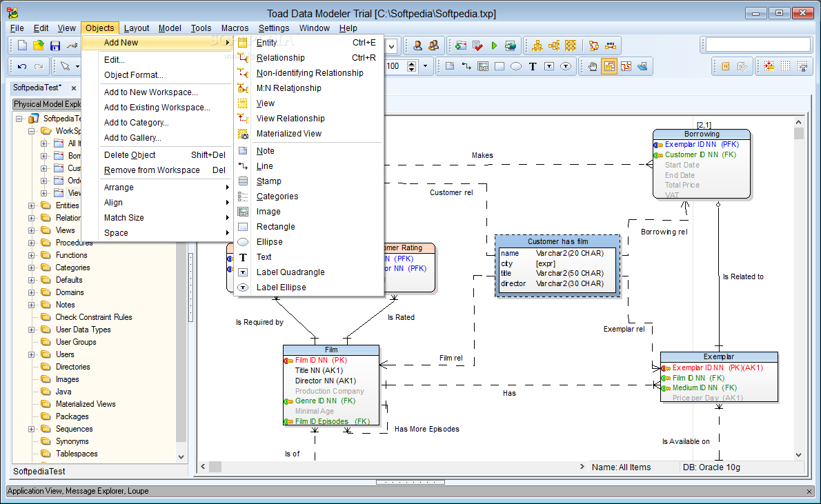The width and height of the screenshot is (821, 504).
Task: Add a Note using toolbar icon
Action: (450, 66)
